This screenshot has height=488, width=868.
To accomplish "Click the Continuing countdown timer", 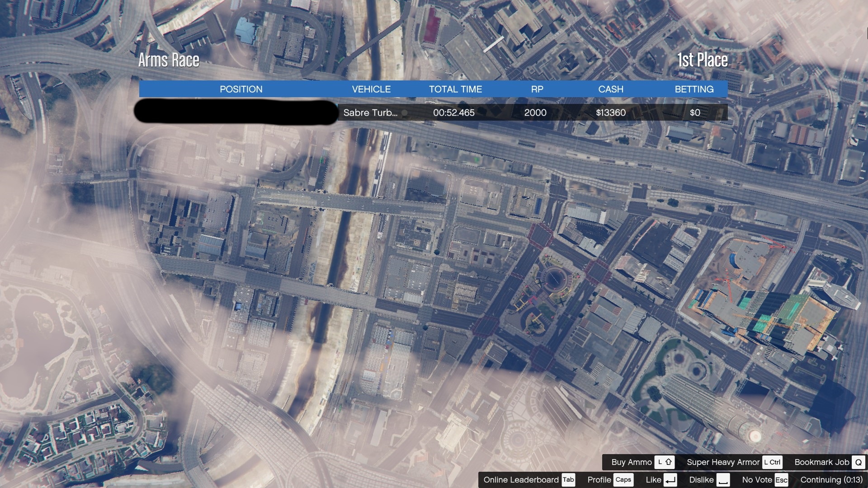I will click(831, 480).
